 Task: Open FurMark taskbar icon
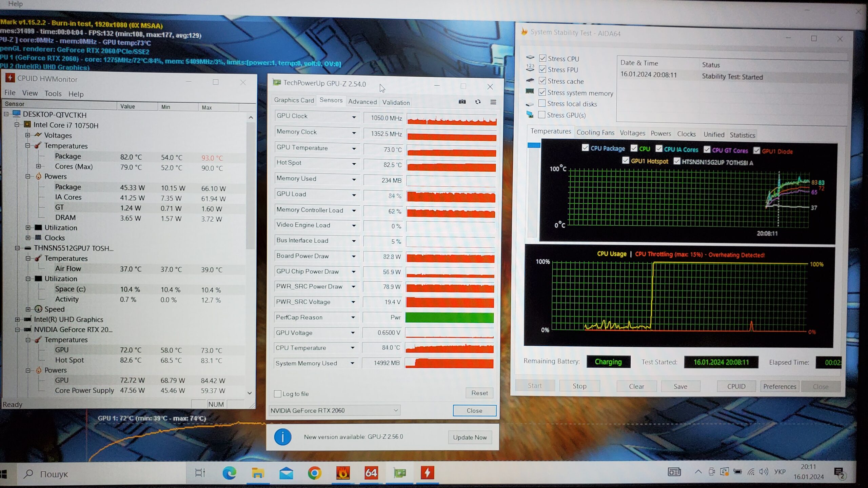[342, 473]
